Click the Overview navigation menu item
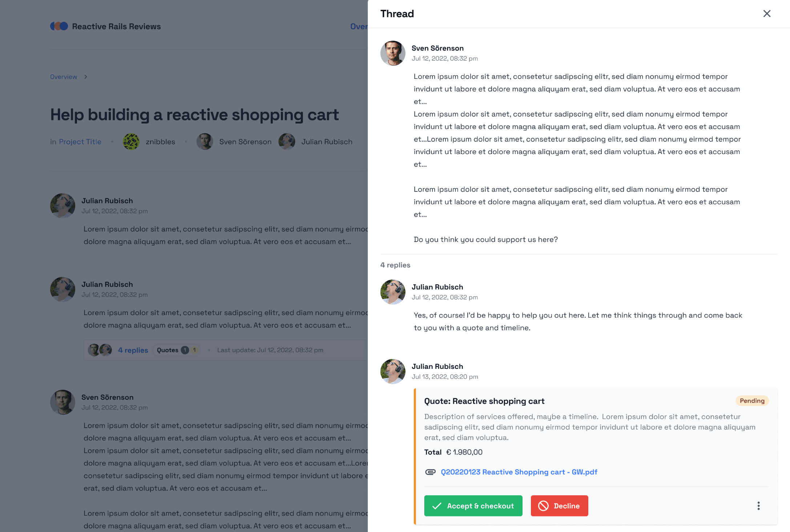This screenshot has height=532, width=790. tap(359, 27)
